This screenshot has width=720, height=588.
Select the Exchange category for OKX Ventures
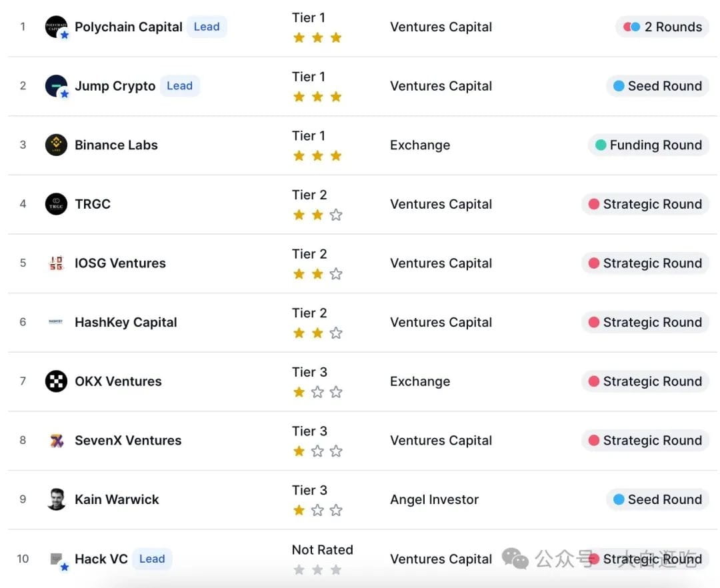(x=420, y=381)
